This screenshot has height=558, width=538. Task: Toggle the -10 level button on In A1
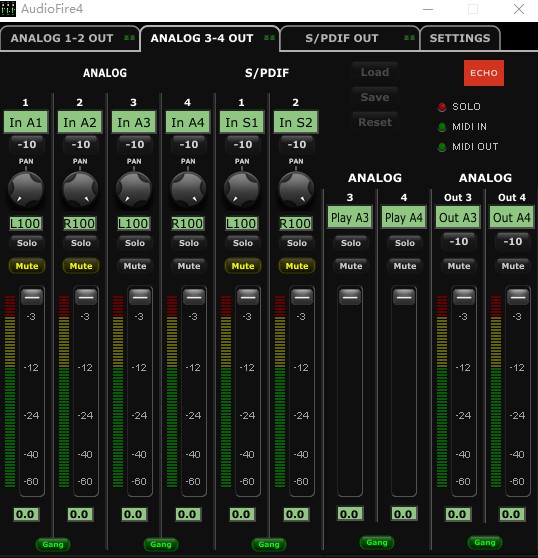coord(27,144)
